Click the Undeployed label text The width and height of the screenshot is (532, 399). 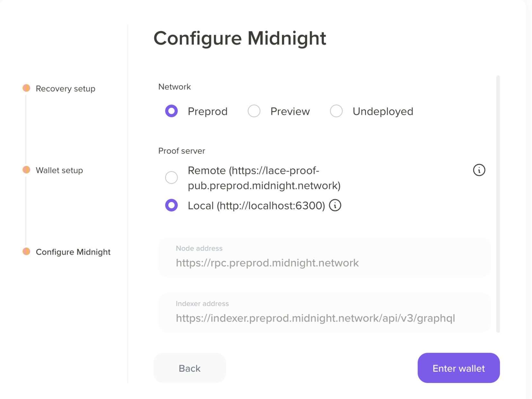(383, 112)
